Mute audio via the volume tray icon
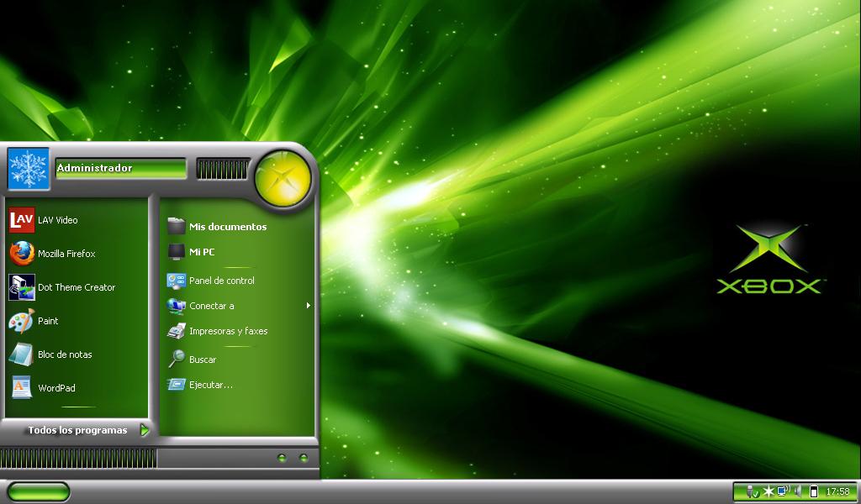This screenshot has width=861, height=504. coord(796,491)
